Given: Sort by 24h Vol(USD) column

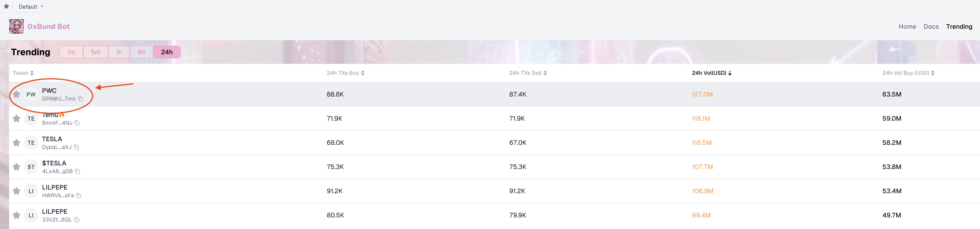Looking at the screenshot, I should tap(711, 73).
